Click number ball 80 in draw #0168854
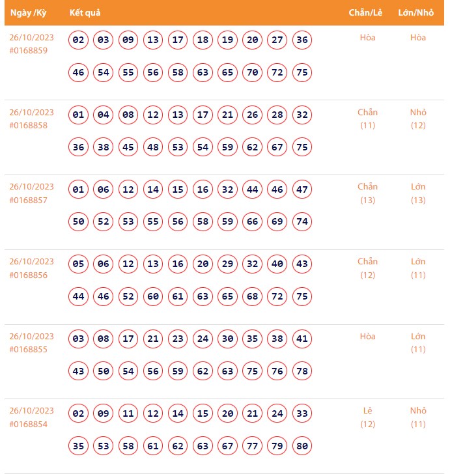 coord(302,446)
